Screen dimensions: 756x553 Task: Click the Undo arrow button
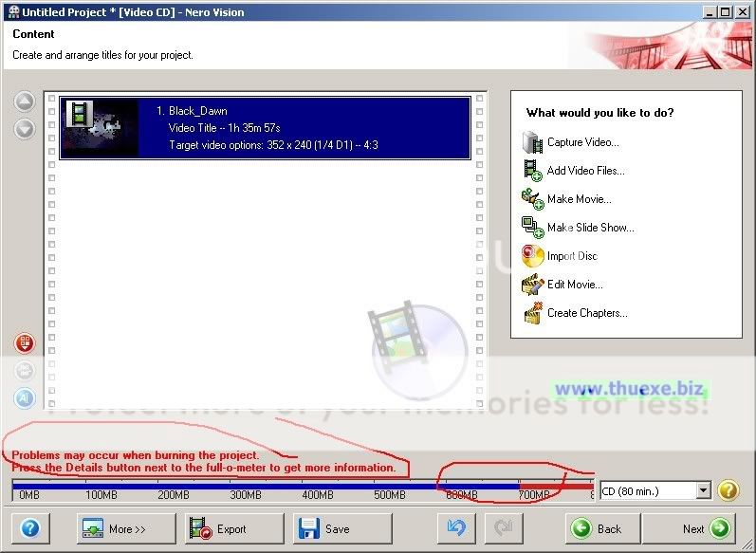tap(456, 528)
